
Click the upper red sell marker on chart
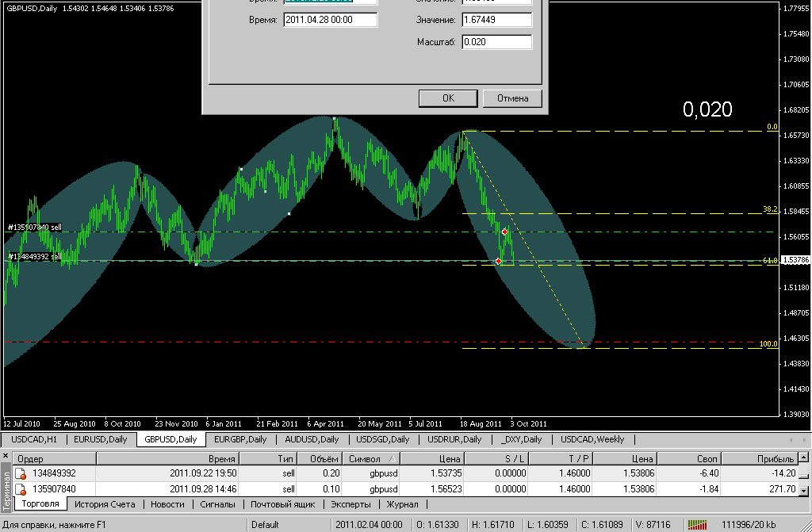[504, 232]
